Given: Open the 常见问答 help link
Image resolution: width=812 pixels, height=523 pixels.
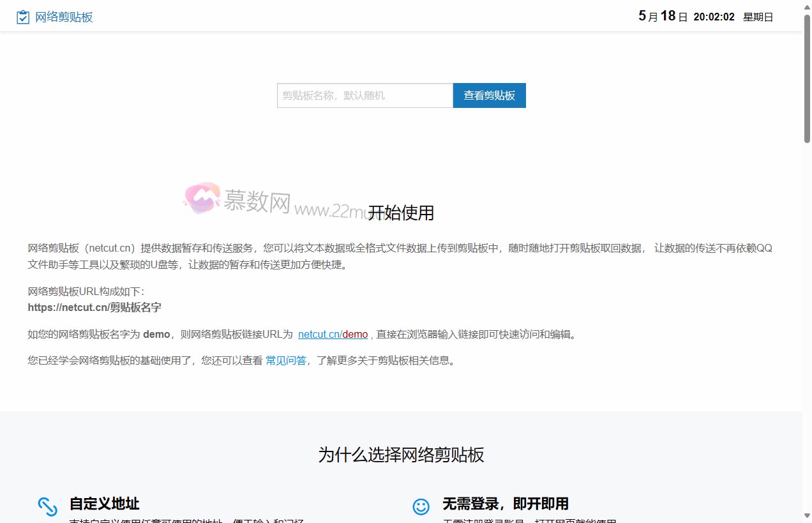Looking at the screenshot, I should pyautogui.click(x=285, y=360).
